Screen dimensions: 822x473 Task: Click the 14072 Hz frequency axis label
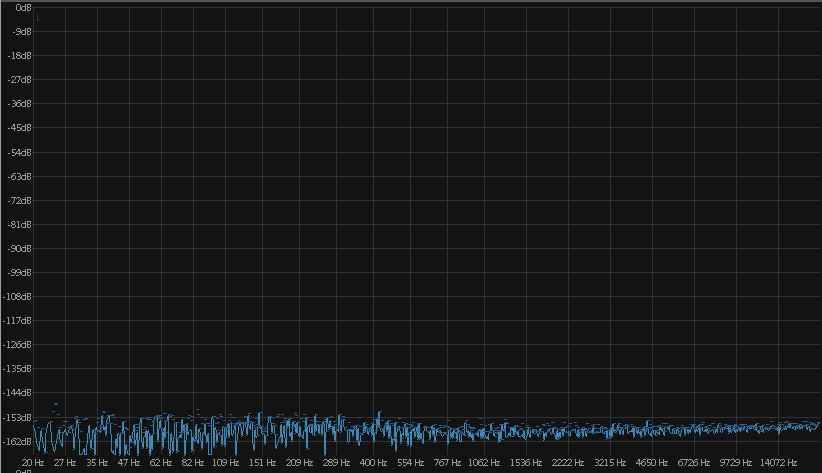pos(778,463)
